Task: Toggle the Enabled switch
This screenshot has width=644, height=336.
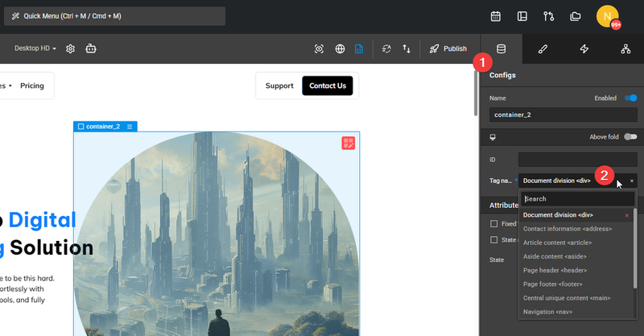Action: 630,97
